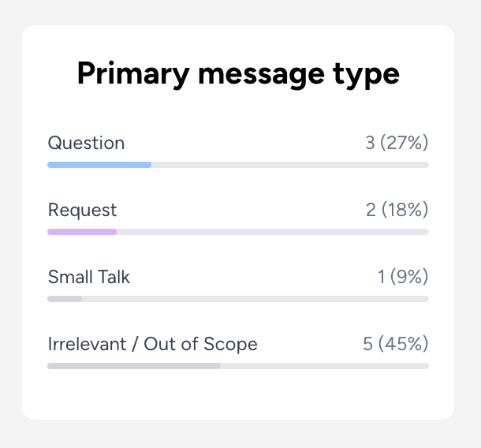This screenshot has width=481, height=448.
Task: Click the unfilled part of Irrelevant bar
Action: [325, 366]
